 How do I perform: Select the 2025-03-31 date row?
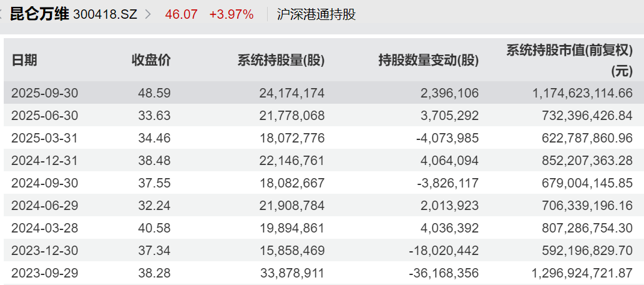tap(44, 138)
